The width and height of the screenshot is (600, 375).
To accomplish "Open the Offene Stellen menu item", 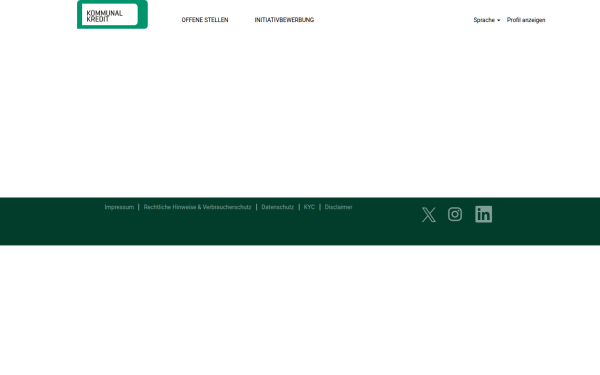I will (x=205, y=20).
